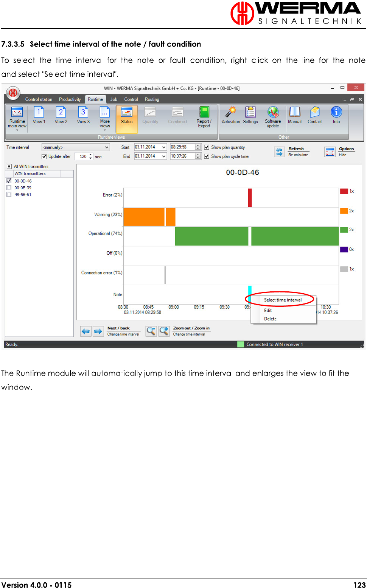This screenshot has height=588, width=367.
Task: Go back with the left arrow icon
Action: pos(86,331)
